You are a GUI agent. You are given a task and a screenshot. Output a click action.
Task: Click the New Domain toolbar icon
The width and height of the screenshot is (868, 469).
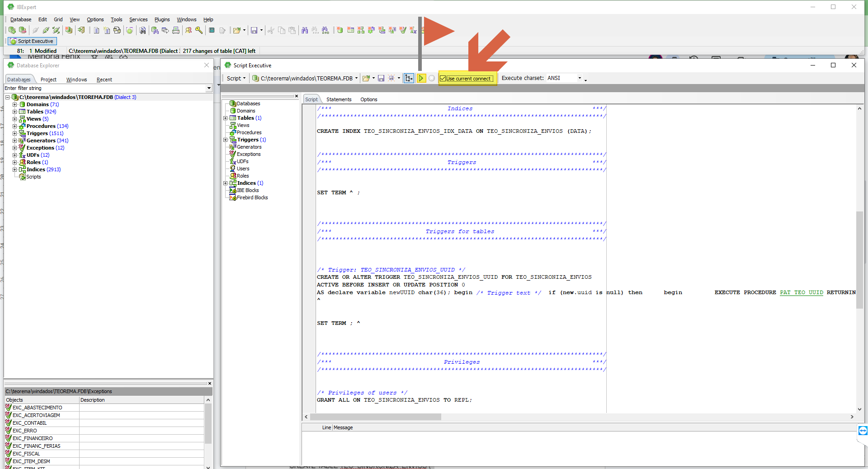click(340, 30)
